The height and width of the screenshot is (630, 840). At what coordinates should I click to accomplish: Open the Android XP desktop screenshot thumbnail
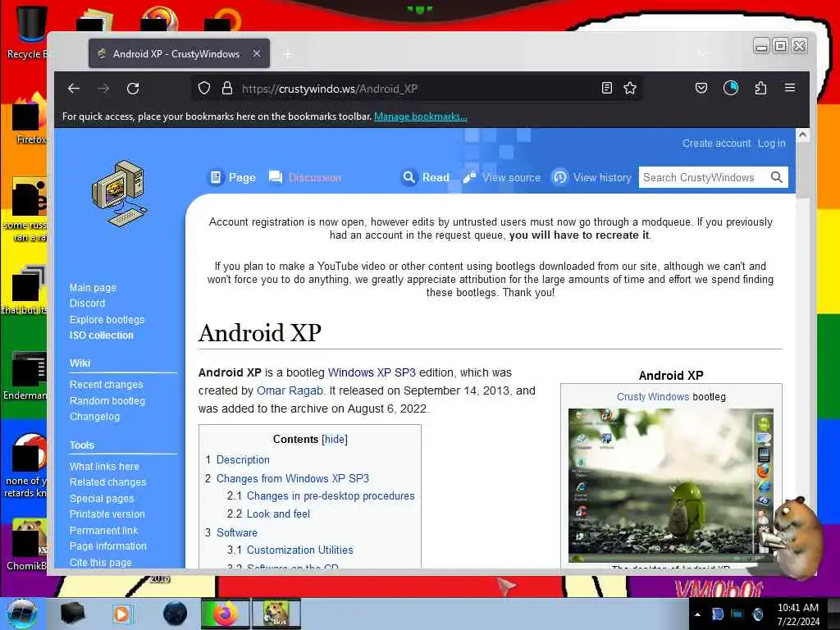pyautogui.click(x=671, y=485)
